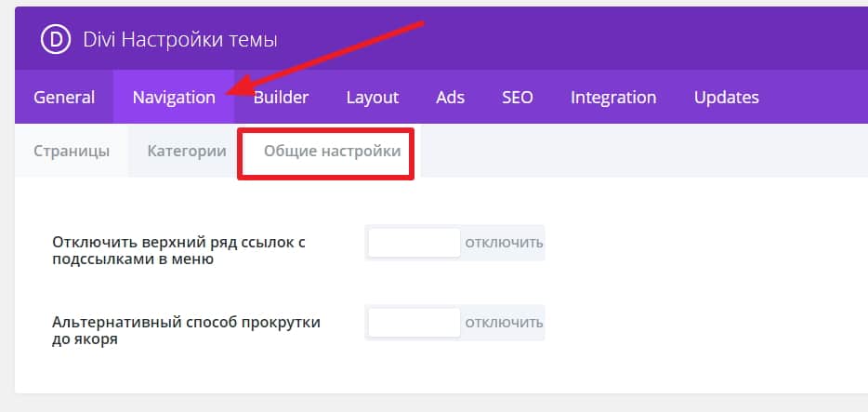The width and height of the screenshot is (868, 412).
Task: Go to the Ads tab
Action: click(450, 97)
